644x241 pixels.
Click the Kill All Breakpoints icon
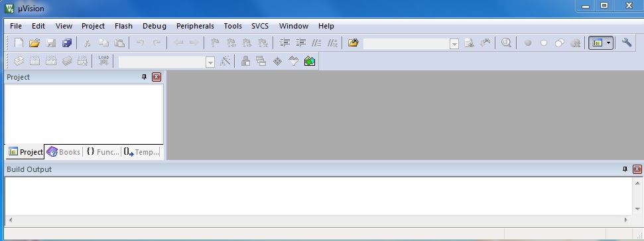576,42
